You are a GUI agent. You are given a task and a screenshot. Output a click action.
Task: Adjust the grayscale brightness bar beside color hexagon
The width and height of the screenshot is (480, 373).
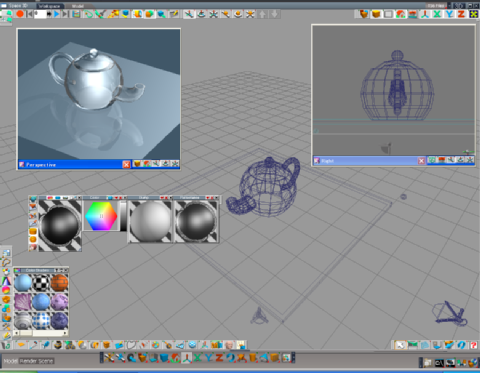123,216
